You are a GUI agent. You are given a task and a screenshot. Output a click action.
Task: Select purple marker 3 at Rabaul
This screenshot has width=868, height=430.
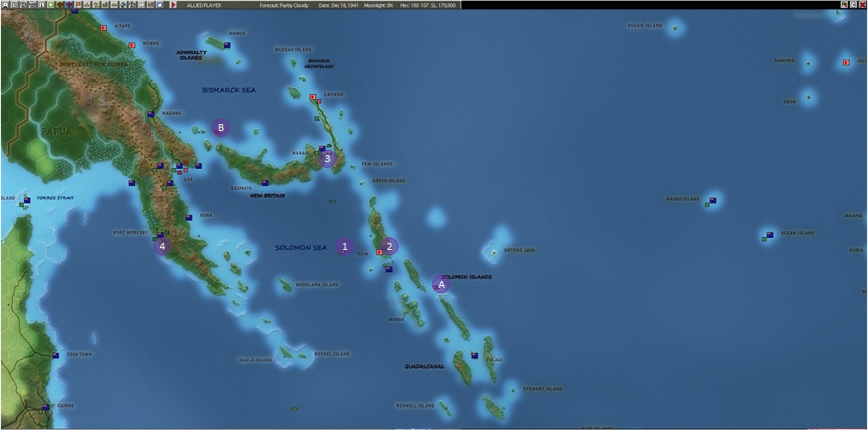coord(327,159)
